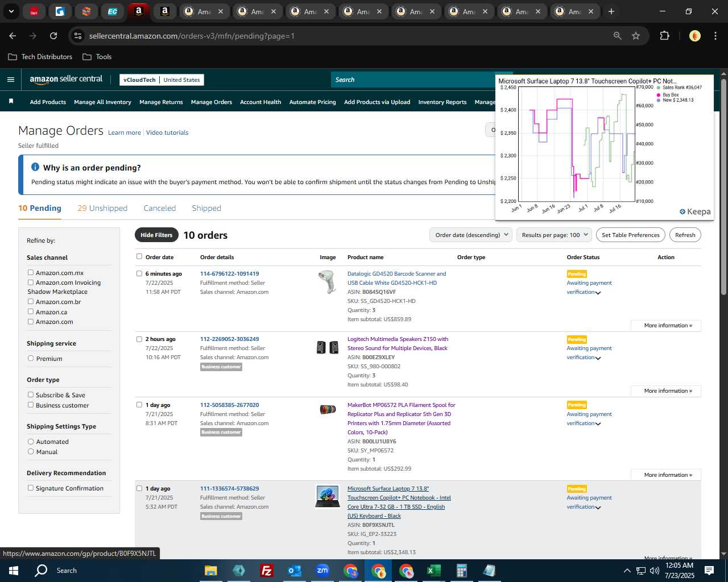Open the Chrome profile avatar

[x=694, y=36]
